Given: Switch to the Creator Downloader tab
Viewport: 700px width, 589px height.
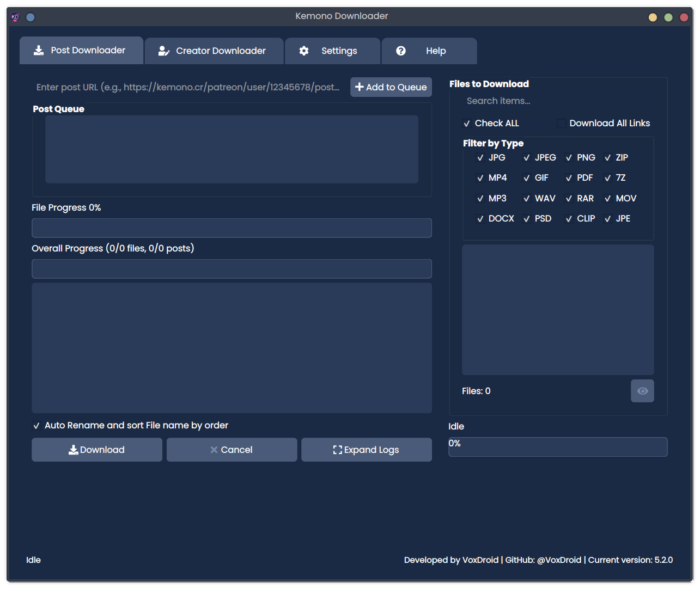Looking at the screenshot, I should pos(214,50).
